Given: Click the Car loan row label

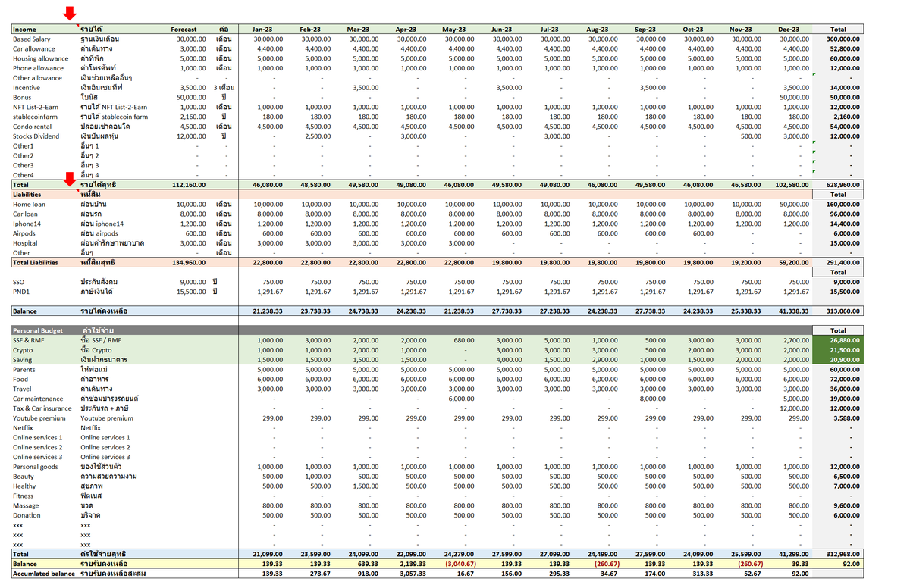Looking at the screenshot, I should (25, 214).
